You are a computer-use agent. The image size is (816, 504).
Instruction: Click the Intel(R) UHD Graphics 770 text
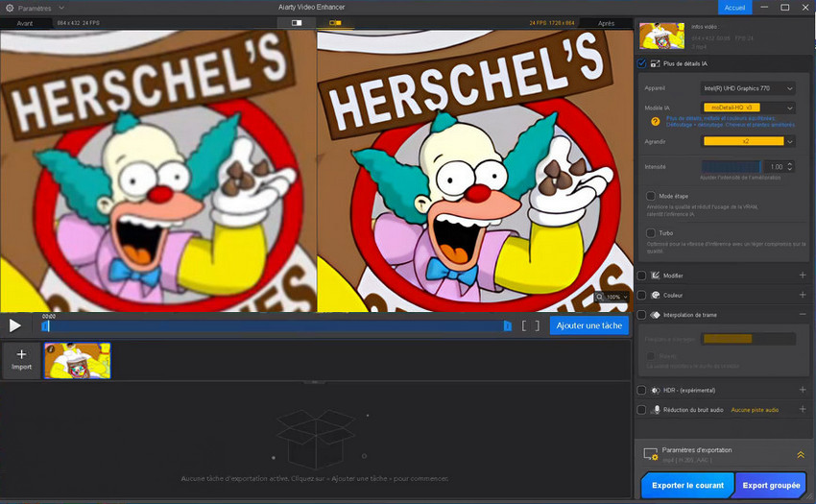[736, 88]
